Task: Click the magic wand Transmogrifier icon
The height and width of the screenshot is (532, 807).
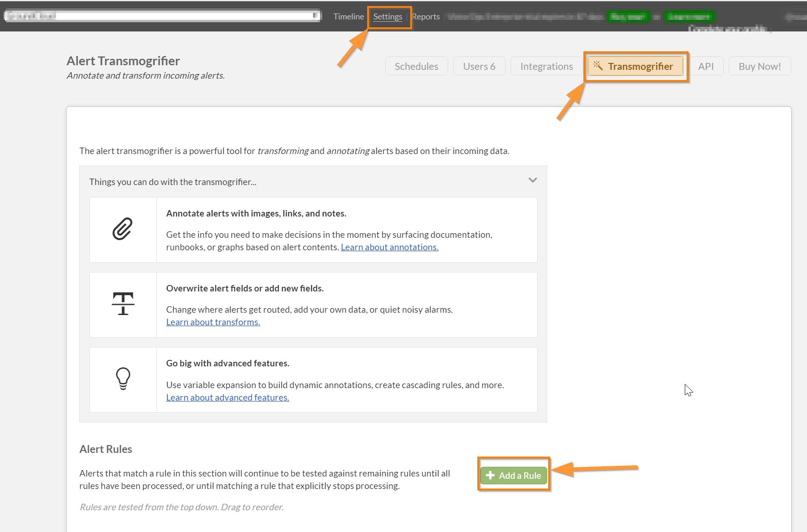Action: click(598, 66)
